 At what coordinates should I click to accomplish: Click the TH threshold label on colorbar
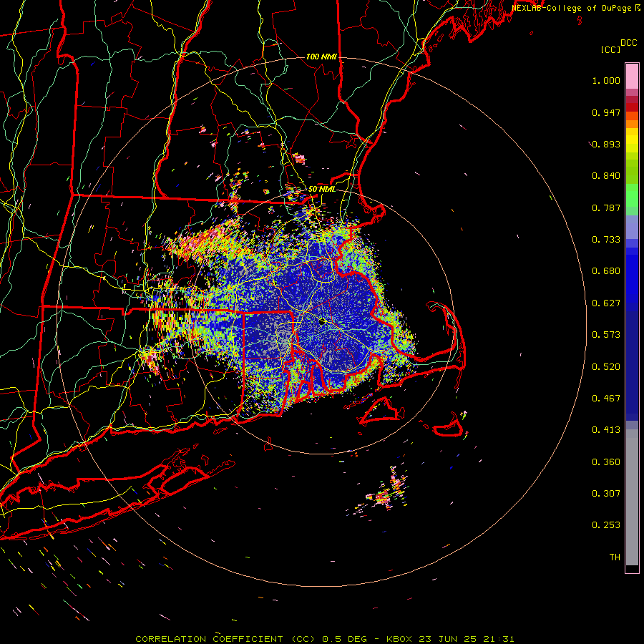click(615, 557)
